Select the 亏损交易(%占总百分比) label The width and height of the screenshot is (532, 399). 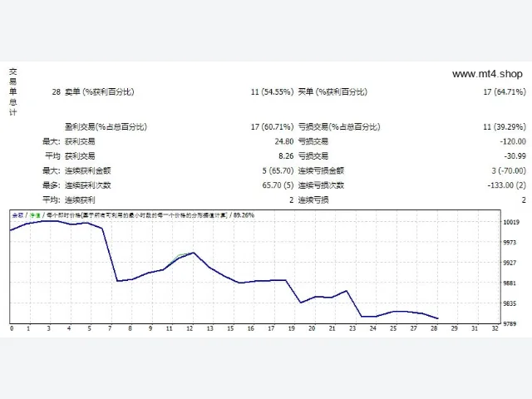click(x=339, y=127)
